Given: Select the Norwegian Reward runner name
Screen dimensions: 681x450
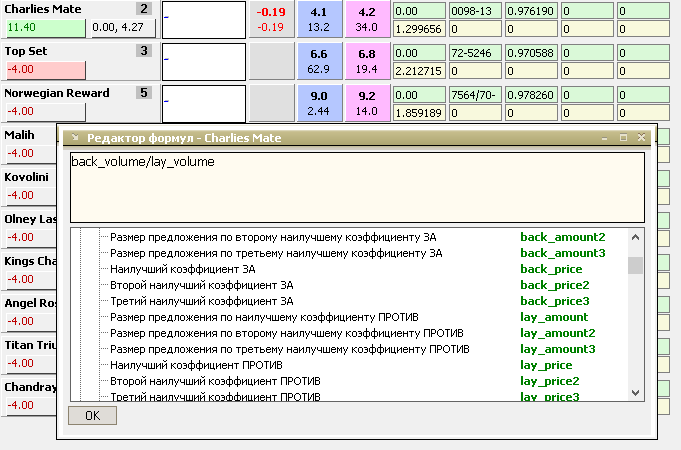Looking at the screenshot, I should point(56,93).
